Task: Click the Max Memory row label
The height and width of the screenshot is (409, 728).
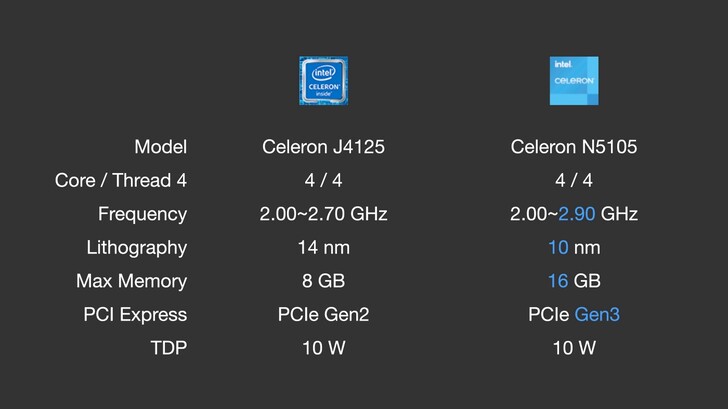Action: click(x=131, y=281)
